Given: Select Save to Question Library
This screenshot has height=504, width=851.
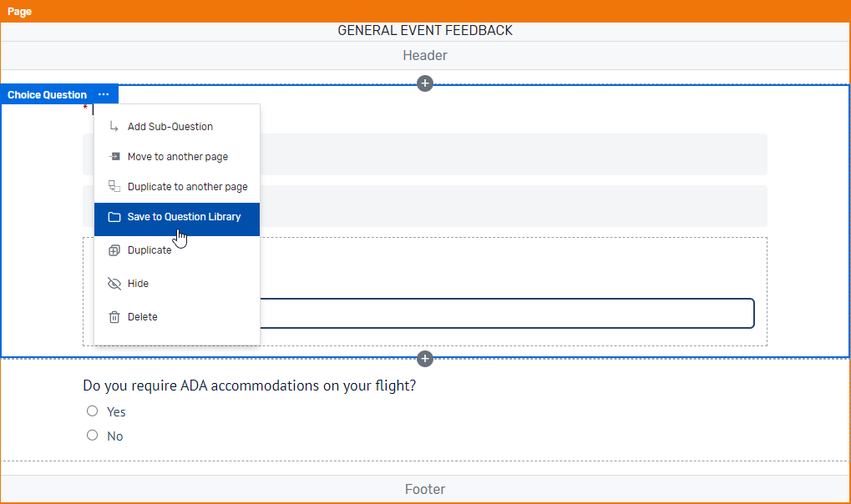Looking at the screenshot, I should coord(184,217).
